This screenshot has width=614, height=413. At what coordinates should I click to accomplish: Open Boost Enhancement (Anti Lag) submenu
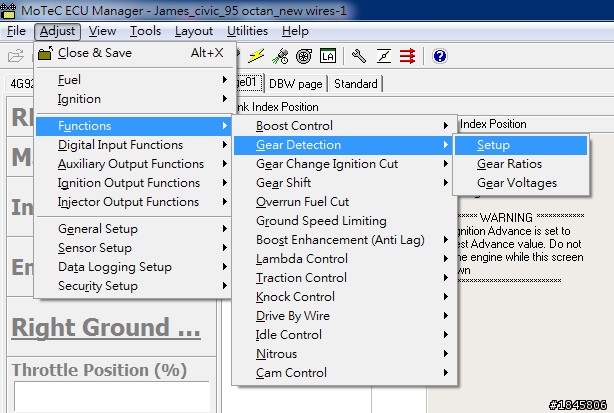click(x=343, y=240)
